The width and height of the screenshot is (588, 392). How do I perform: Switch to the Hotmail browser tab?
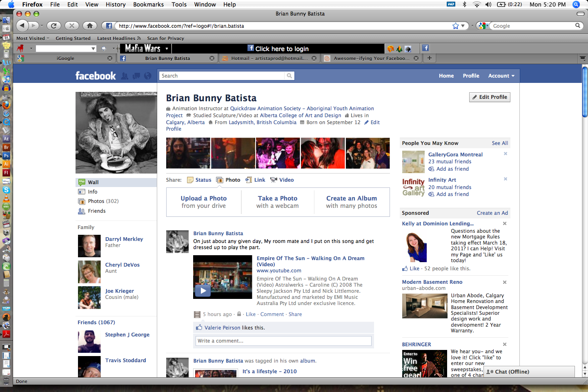[267, 58]
